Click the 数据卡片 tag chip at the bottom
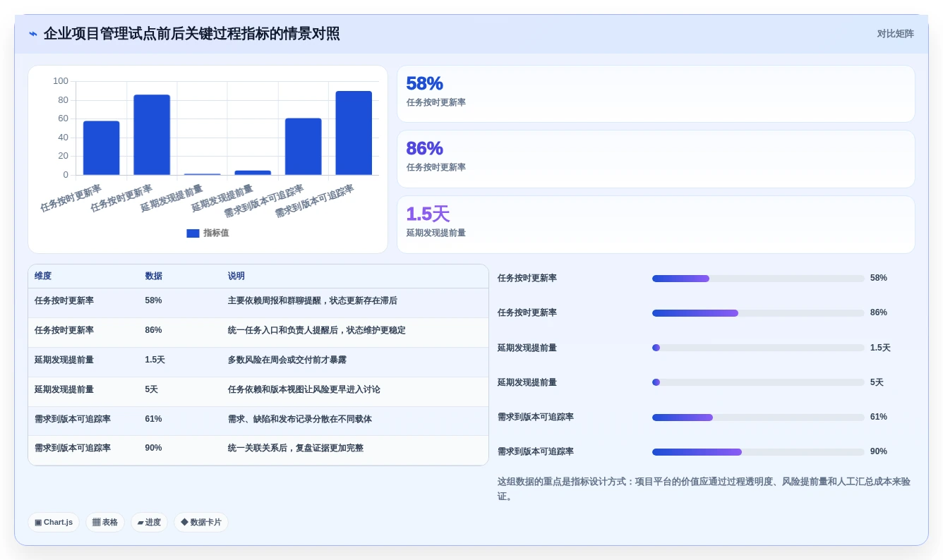Viewport: 943px width, 560px height. coord(201,523)
